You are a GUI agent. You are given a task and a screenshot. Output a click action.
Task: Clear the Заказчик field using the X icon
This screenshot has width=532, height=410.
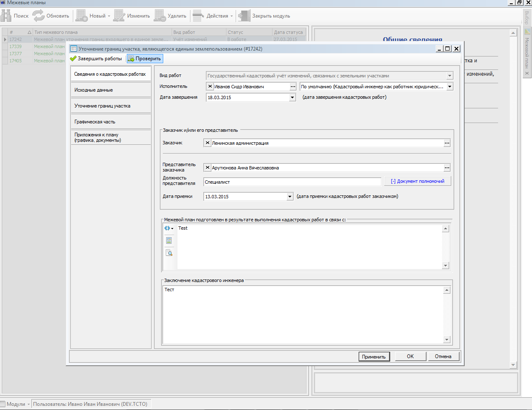point(208,143)
